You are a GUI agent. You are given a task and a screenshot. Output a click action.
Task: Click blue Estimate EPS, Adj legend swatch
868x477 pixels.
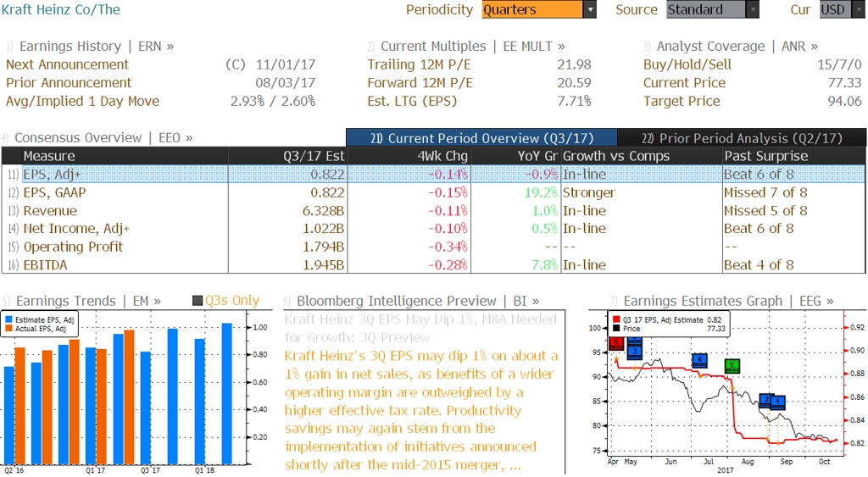pos(8,320)
